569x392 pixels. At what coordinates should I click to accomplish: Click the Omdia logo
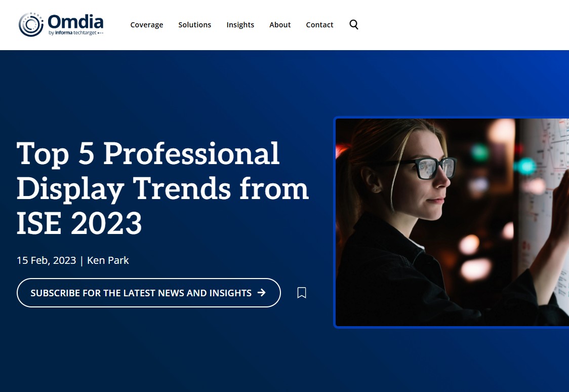pyautogui.click(x=60, y=24)
